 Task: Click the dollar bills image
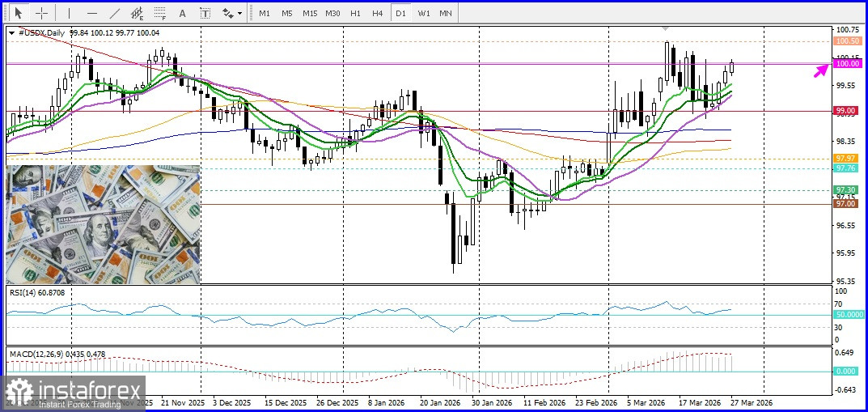click(103, 224)
